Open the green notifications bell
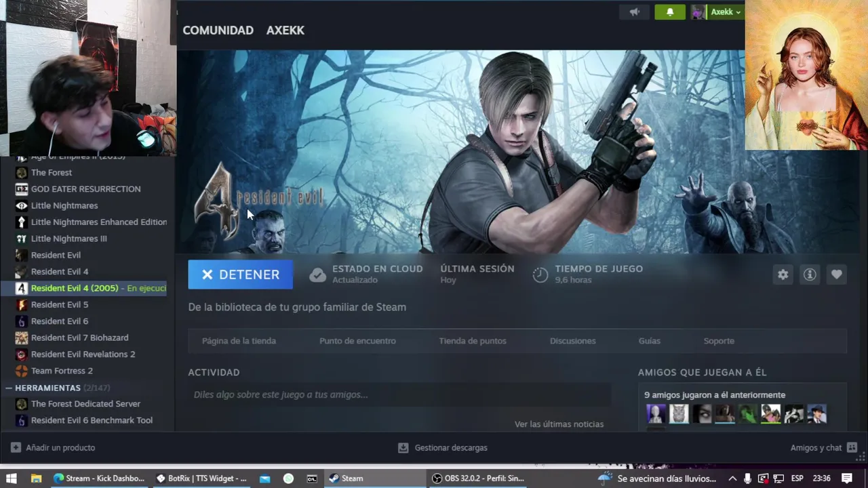Viewport: 868px width, 488px height. click(670, 12)
